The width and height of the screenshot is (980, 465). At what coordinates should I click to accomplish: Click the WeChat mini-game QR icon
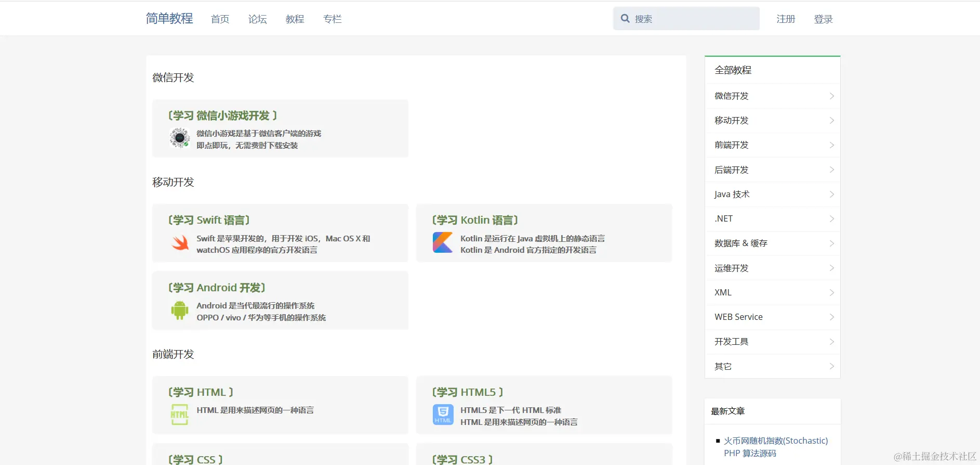(180, 138)
